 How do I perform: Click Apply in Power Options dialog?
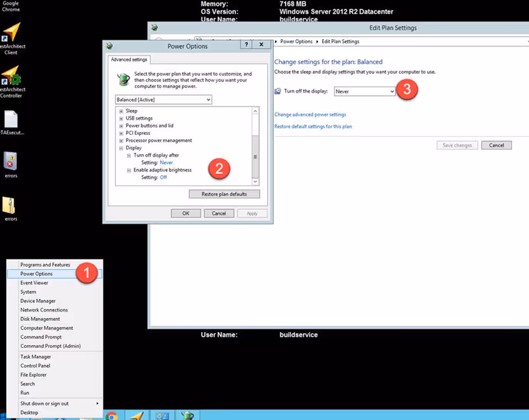[x=252, y=214]
